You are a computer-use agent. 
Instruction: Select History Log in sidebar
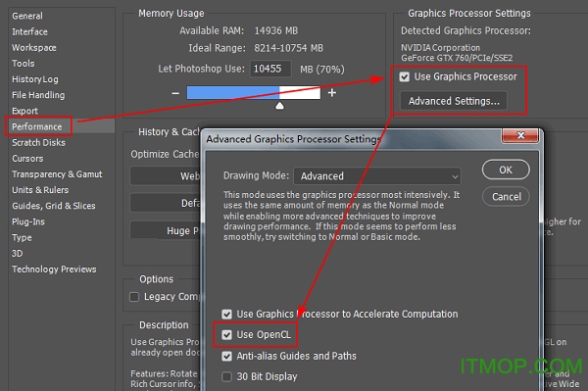[x=35, y=79]
